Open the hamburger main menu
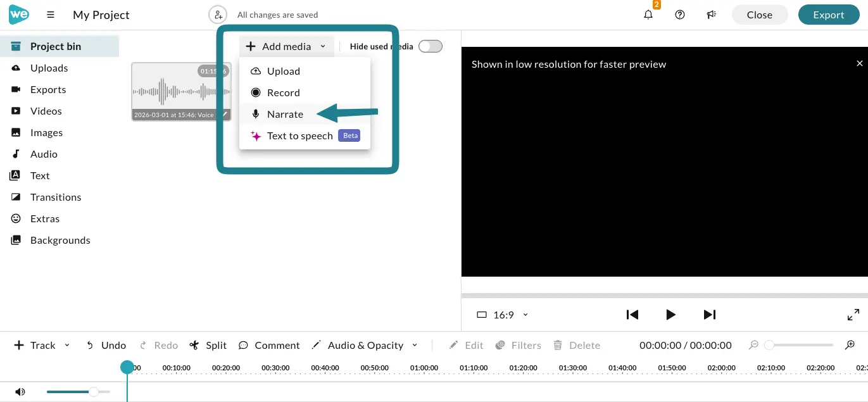The height and width of the screenshot is (402, 868). [51, 15]
